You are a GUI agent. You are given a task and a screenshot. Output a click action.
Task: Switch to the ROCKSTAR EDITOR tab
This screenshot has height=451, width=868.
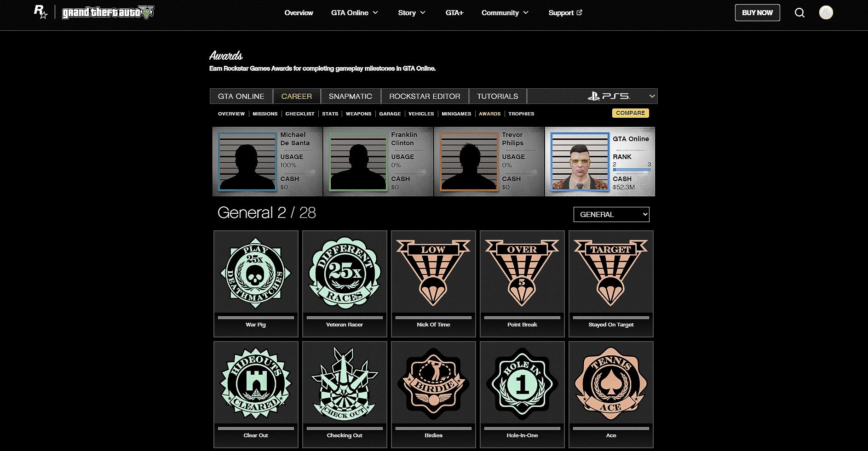pos(425,96)
